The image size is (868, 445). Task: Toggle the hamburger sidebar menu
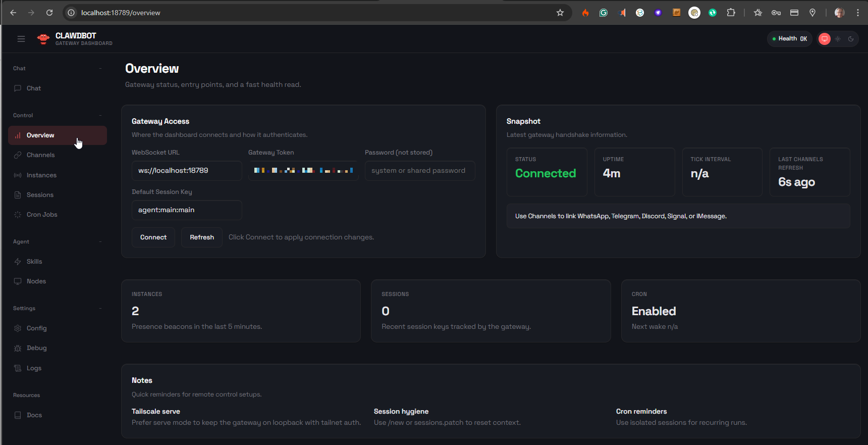pos(21,39)
